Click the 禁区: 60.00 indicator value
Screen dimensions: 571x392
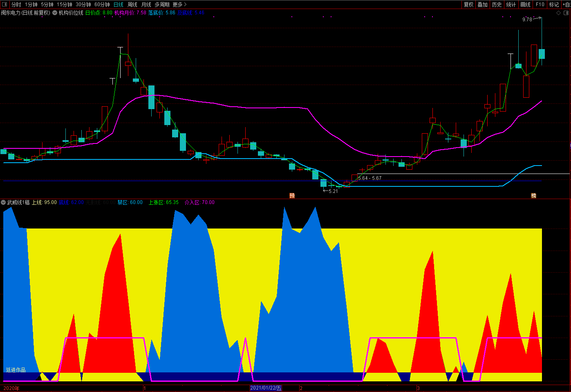tap(130, 202)
